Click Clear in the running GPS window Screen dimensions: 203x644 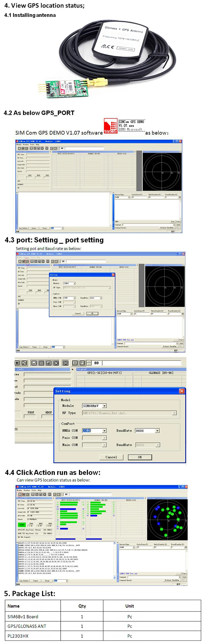(x=47, y=581)
